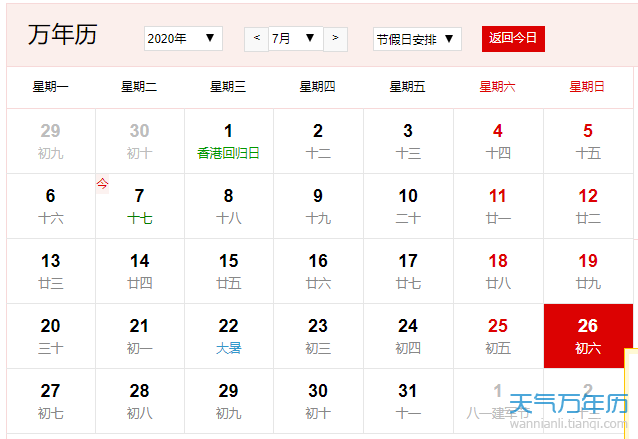
Task: Select July 3 十三
Action: pos(409,141)
